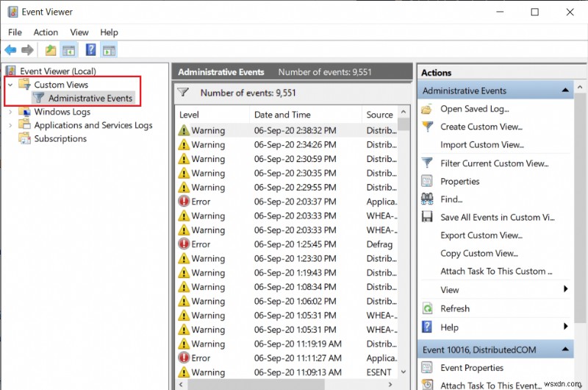Sort by the Level column header
The height and width of the screenshot is (390, 588).
(x=212, y=115)
